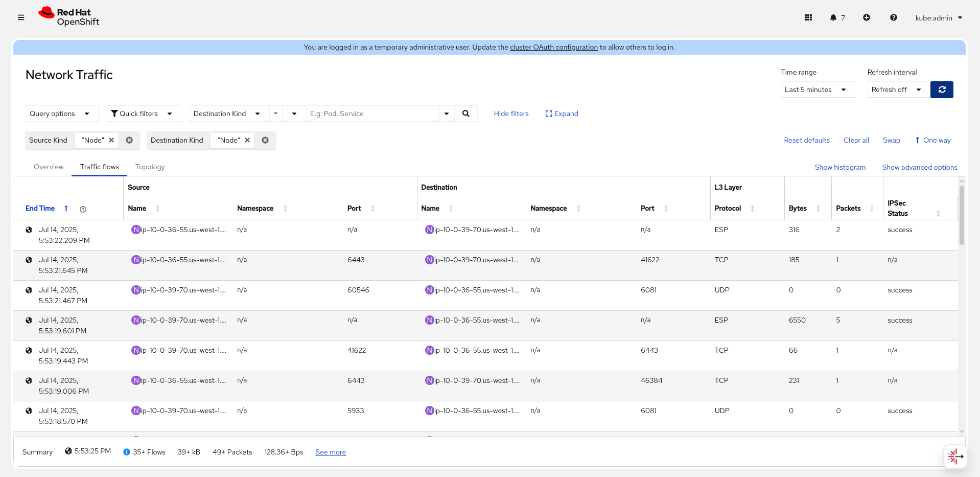
Task: Open the help question mark menu
Action: [893, 17]
